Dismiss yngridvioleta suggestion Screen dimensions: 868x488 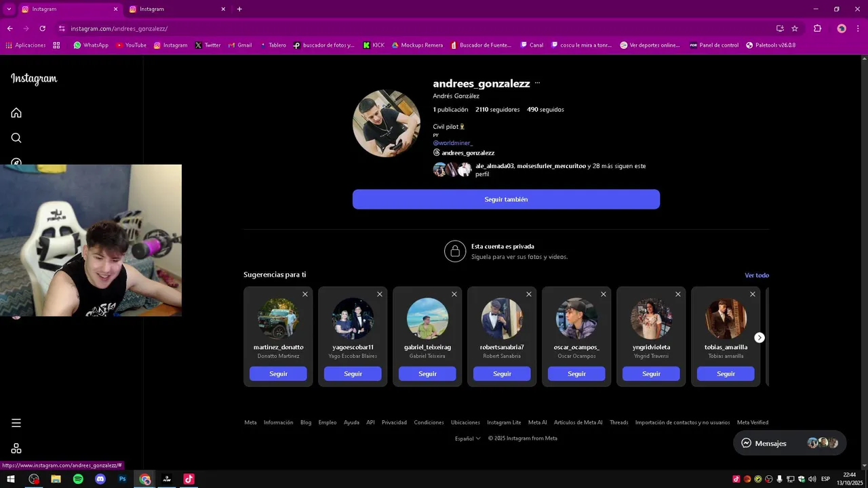pos(678,294)
